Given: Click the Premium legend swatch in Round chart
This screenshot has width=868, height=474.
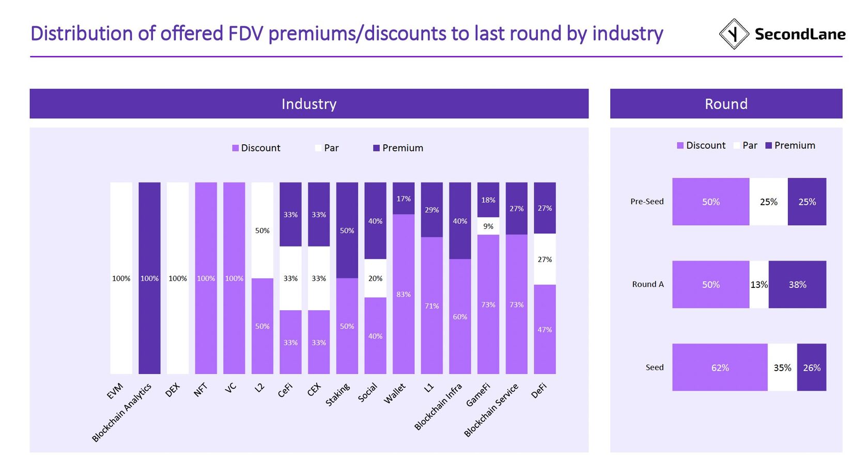Looking at the screenshot, I should point(769,146).
